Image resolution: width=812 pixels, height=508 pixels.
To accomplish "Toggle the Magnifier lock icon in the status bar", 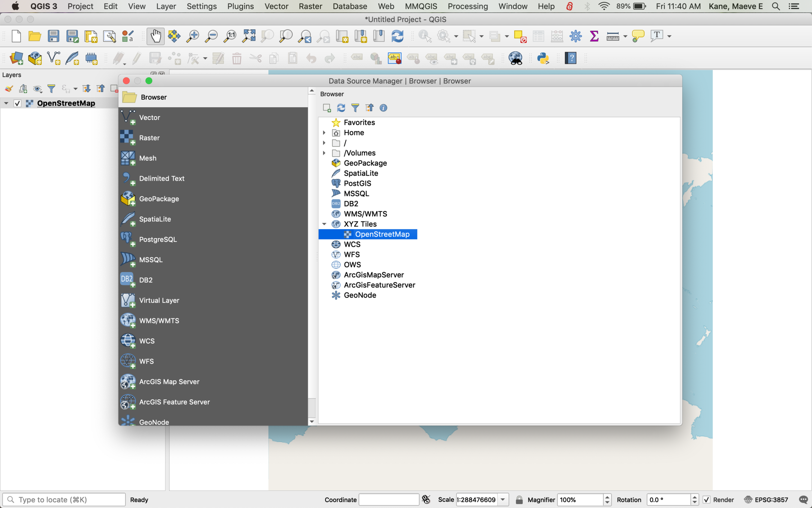I will pos(519,500).
